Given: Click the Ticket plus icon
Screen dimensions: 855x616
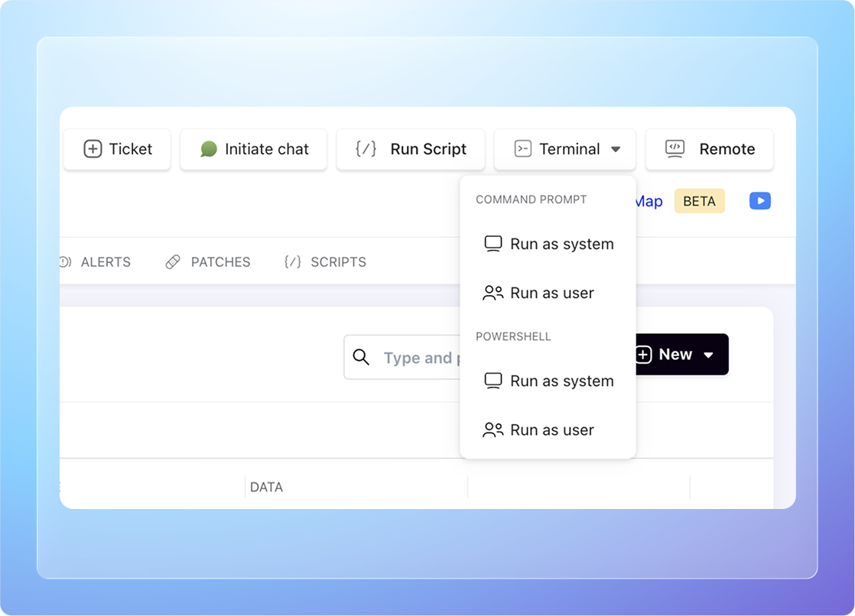Looking at the screenshot, I should coord(93,149).
